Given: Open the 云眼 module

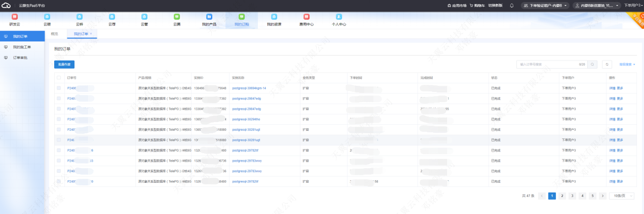Looking at the screenshot, I should (x=47, y=20).
